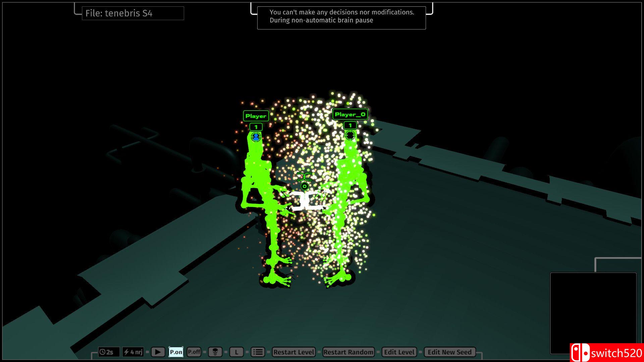Image resolution: width=644 pixels, height=362 pixels.
Task: Toggle the P.off pause option
Action: point(194,352)
